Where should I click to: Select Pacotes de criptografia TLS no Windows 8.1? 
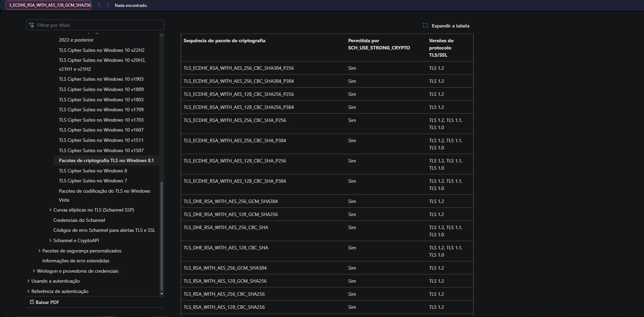[x=106, y=160]
